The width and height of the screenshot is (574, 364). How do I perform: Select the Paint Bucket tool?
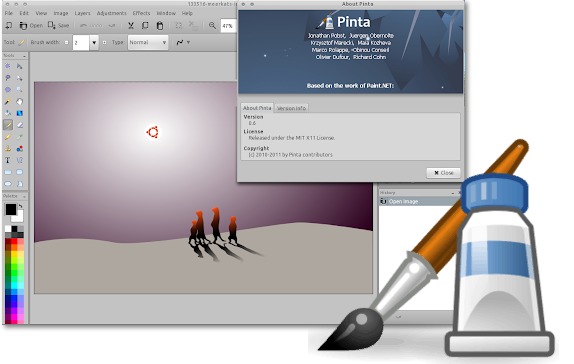click(8, 113)
